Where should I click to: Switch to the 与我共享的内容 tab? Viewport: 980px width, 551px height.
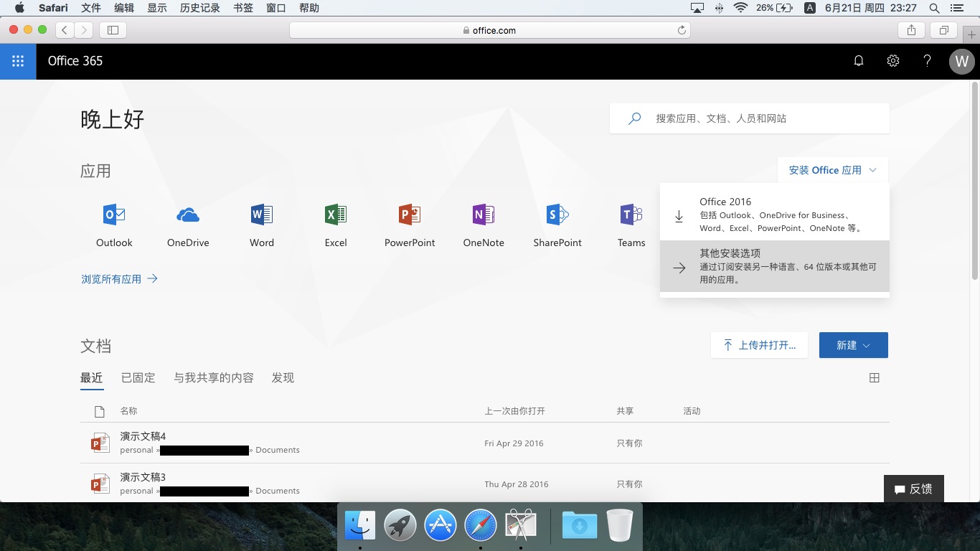pyautogui.click(x=214, y=378)
